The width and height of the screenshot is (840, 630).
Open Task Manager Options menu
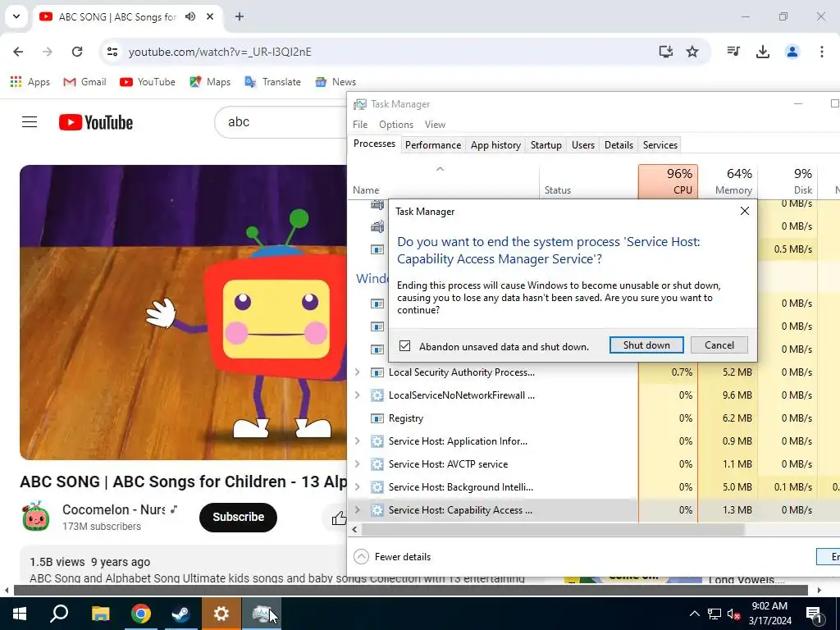pos(396,125)
